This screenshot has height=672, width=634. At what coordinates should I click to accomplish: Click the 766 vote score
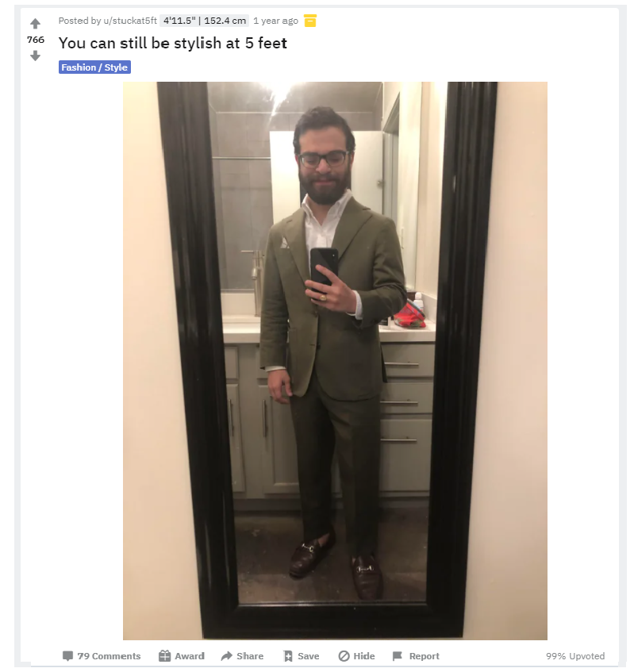pos(36,40)
